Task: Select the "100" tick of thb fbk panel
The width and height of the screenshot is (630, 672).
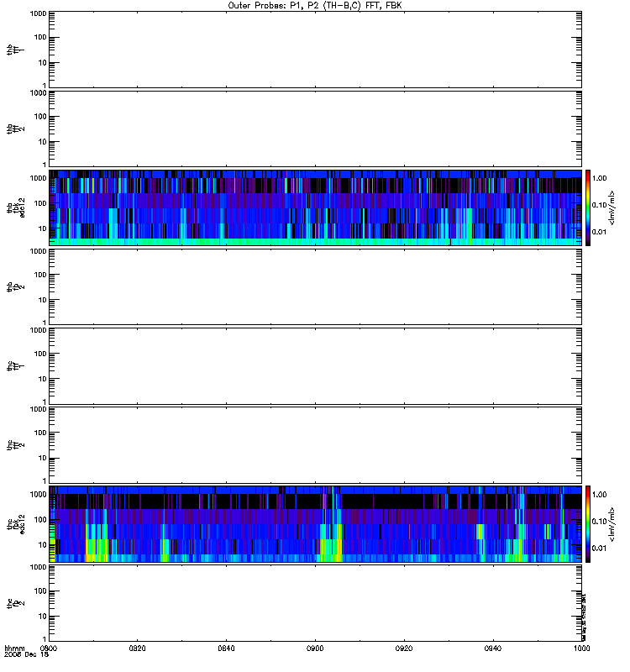Action: coord(40,203)
